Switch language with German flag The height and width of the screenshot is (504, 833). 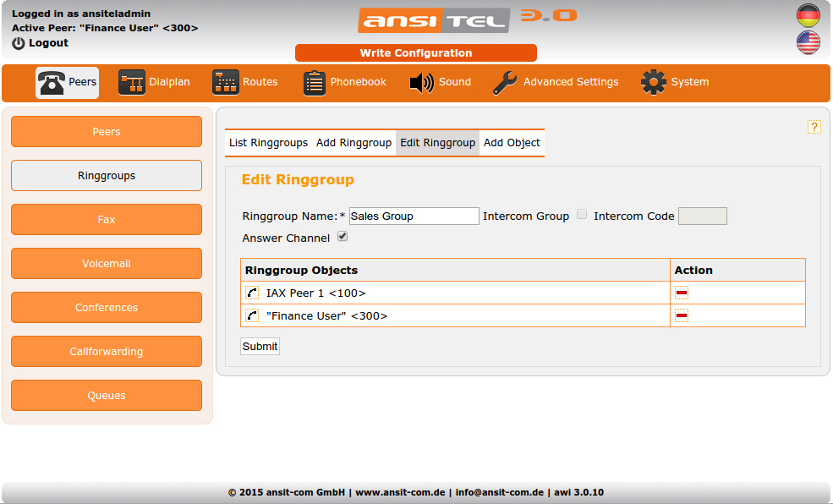pyautogui.click(x=808, y=15)
